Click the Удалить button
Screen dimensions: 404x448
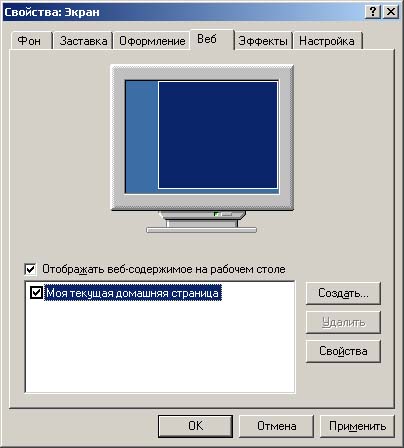pos(343,322)
